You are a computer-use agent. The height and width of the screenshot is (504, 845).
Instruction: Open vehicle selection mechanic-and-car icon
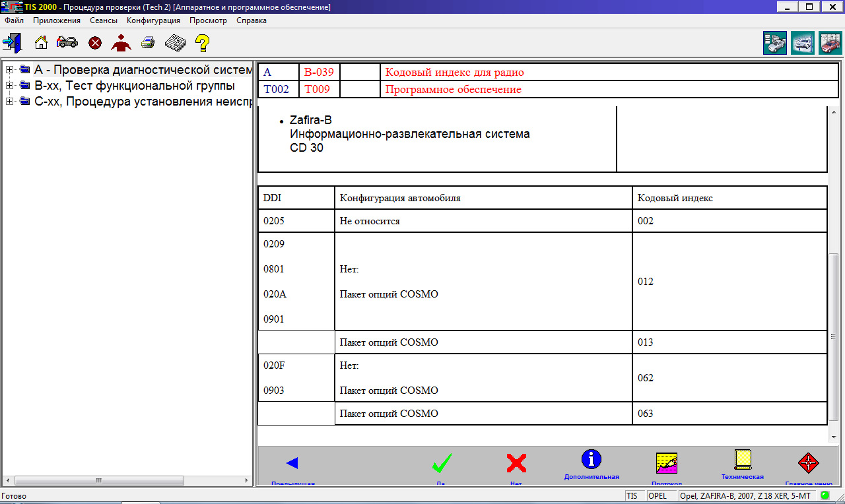pyautogui.click(x=67, y=44)
